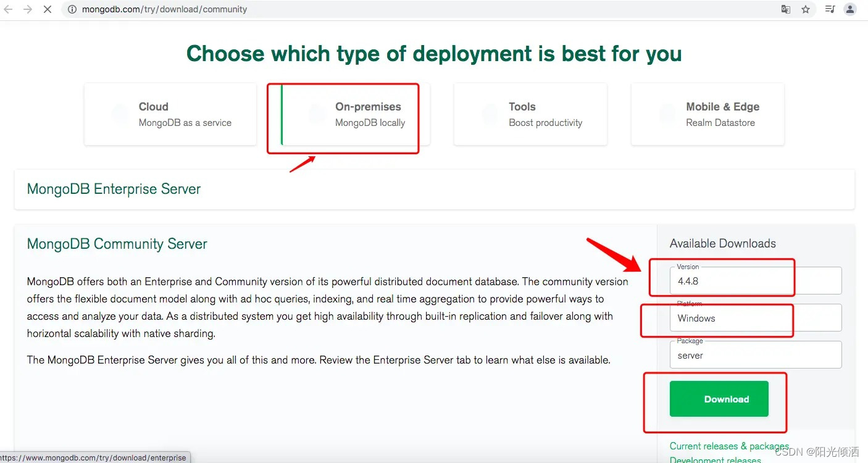Open Current releases & packages link
This screenshot has width=868, height=463.
(729, 446)
